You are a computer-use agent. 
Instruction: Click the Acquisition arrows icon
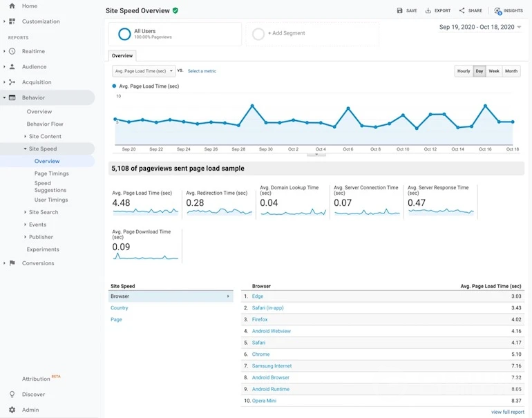12,82
